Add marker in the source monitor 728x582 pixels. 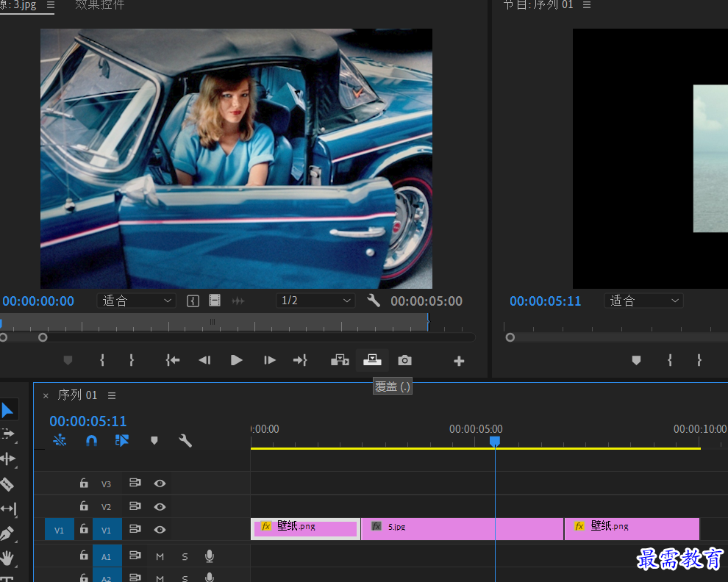[x=68, y=360]
